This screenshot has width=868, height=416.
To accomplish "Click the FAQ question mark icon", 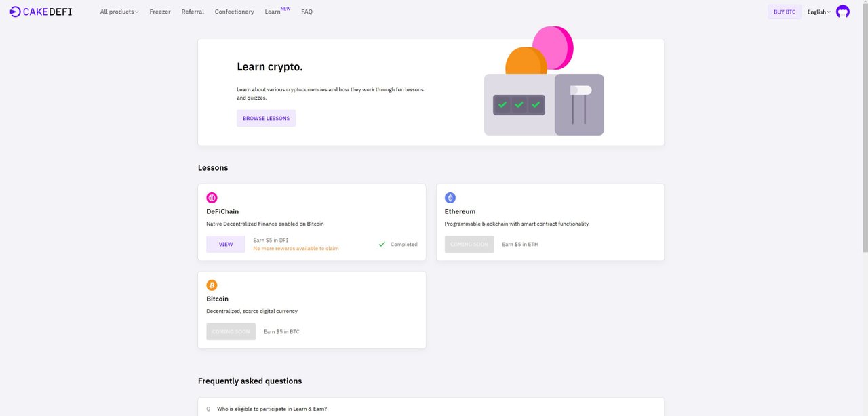I will tap(208, 409).
